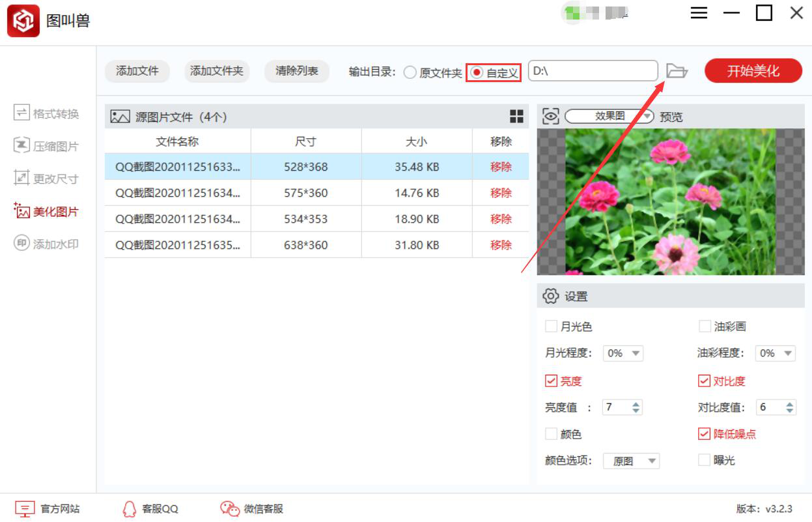Screen dimensions: 812x522
Task: Open 添加水印 in the sidebar
Action: [x=46, y=244]
